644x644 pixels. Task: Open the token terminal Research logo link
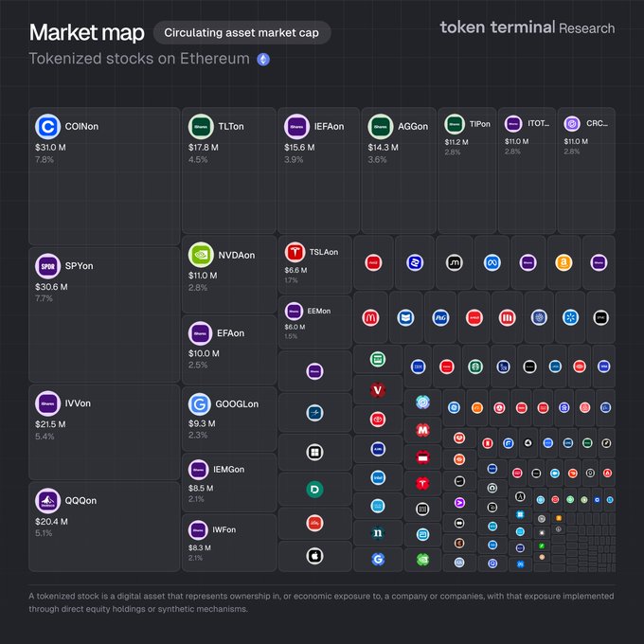pos(527,27)
